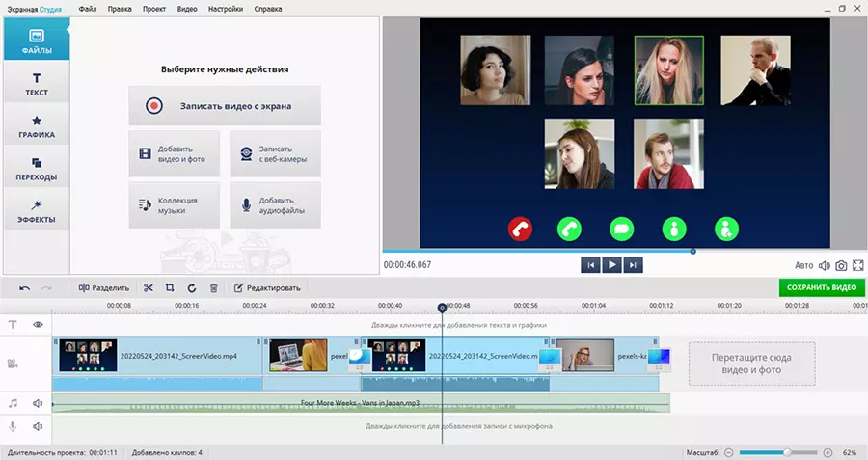Viewport: 868px width, 460px height.
Task: Delete clip using the trash icon
Action: tap(213, 287)
